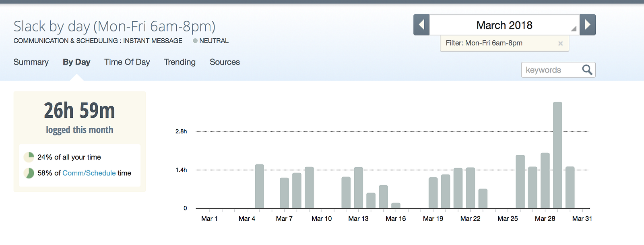
Task: Open the Time Of Day tab
Action: pos(127,62)
